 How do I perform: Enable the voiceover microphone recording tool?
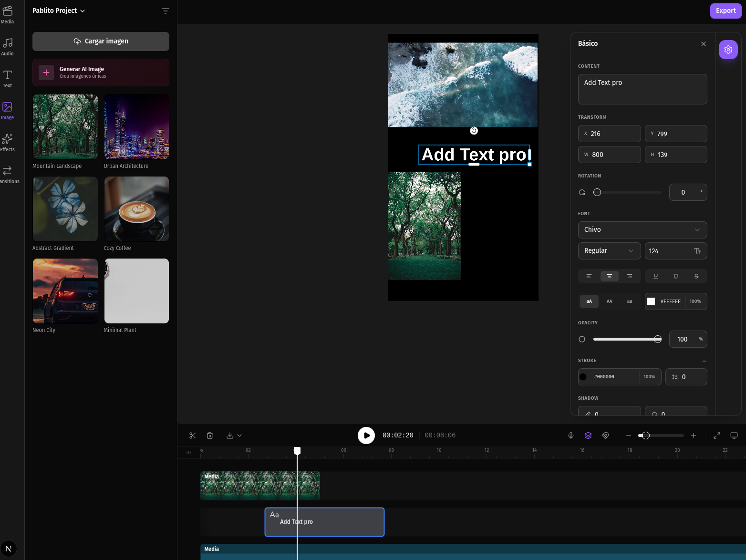tap(571, 436)
